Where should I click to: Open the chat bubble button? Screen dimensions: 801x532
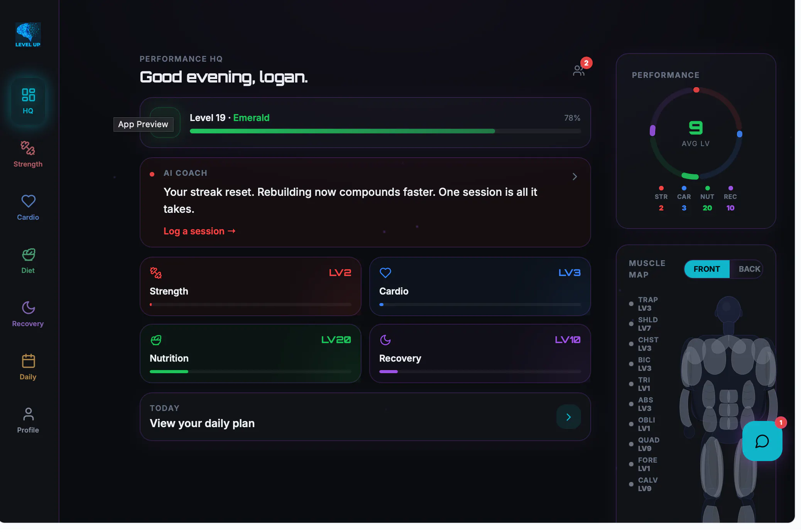pyautogui.click(x=762, y=441)
